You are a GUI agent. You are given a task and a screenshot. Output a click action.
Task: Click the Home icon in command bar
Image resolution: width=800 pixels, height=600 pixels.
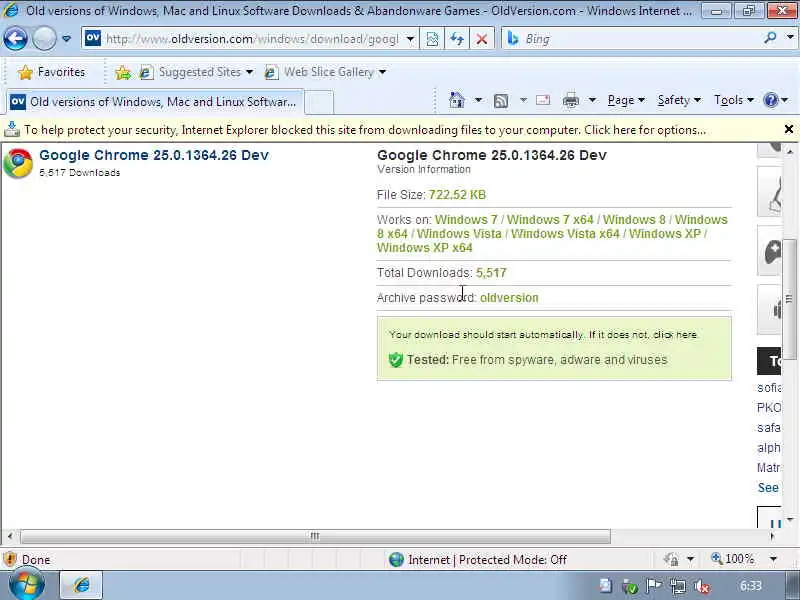[457, 100]
